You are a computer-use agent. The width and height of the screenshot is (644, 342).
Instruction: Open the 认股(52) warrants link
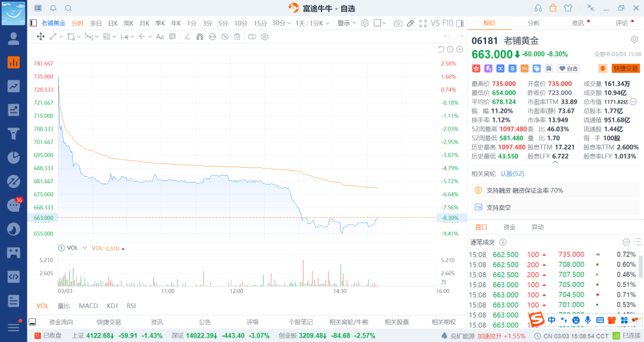click(512, 174)
